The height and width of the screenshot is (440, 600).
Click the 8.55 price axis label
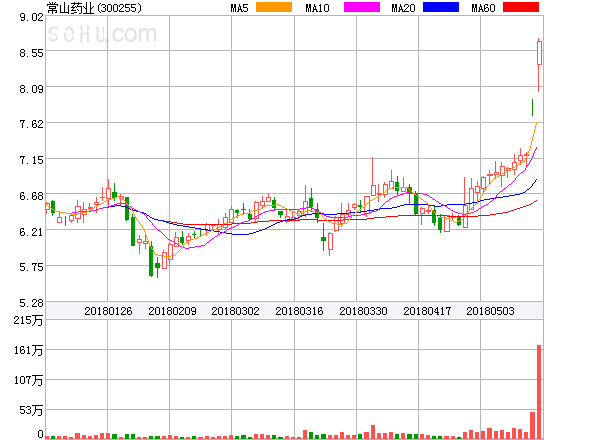(31, 53)
